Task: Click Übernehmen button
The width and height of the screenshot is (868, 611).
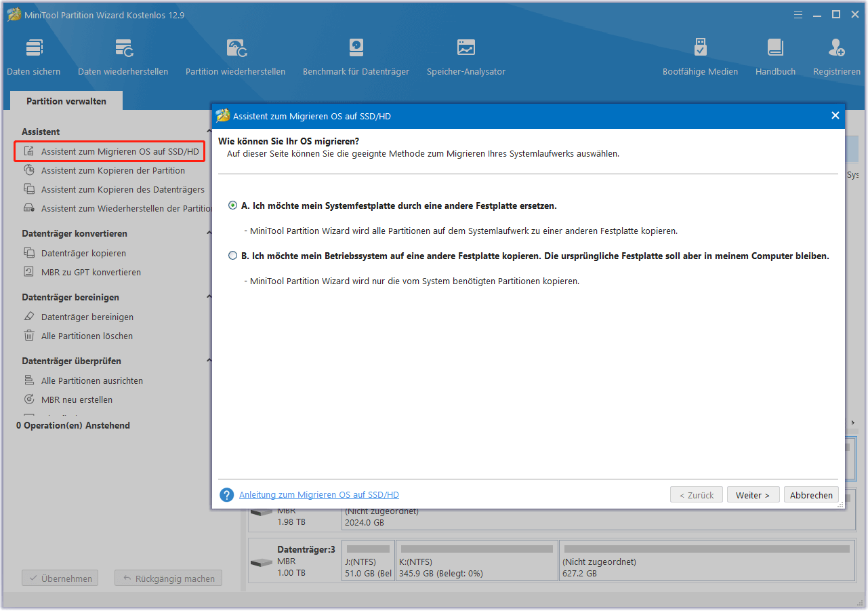Action: point(60,578)
